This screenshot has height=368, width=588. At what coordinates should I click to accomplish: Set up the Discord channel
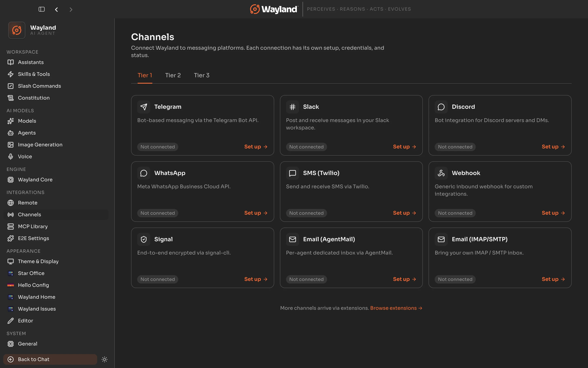553,147
